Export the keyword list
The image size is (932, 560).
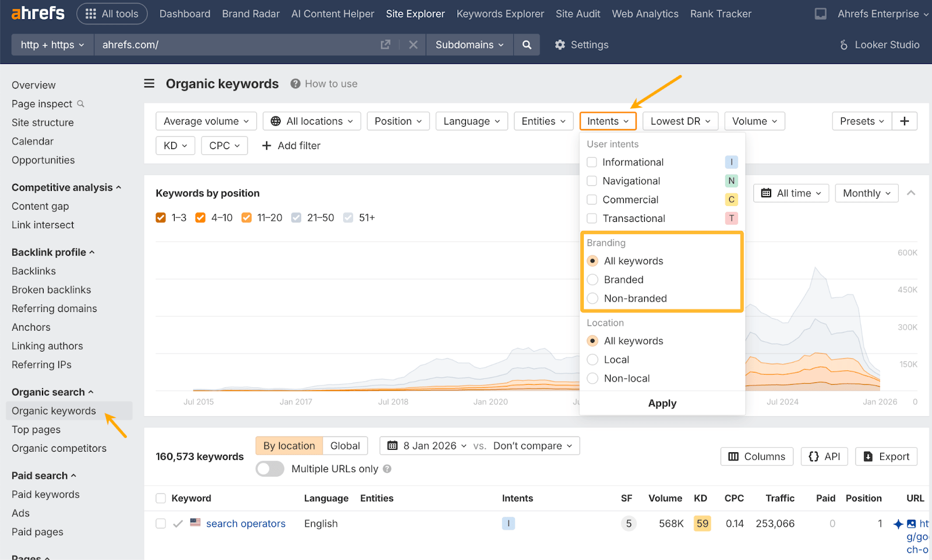(x=885, y=456)
